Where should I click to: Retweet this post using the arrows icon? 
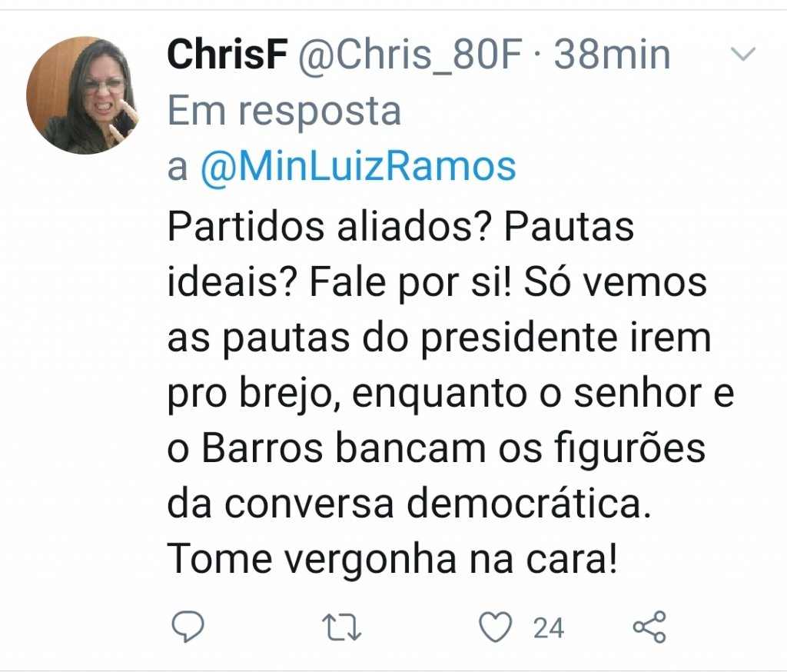[x=343, y=628]
